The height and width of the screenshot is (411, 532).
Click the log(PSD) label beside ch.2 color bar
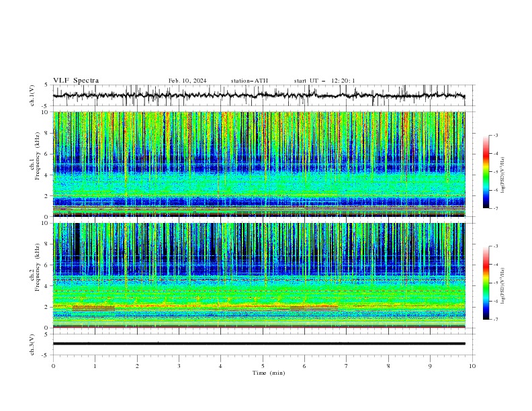click(503, 285)
